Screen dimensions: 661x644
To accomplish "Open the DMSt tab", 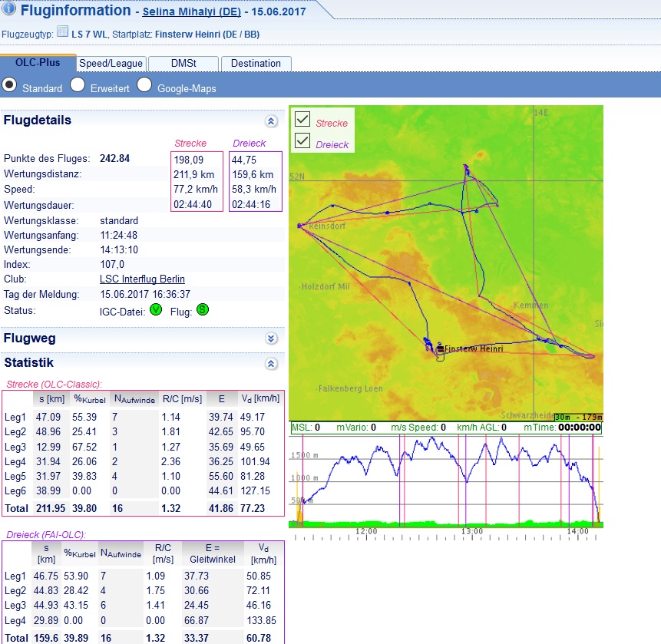I will click(x=182, y=64).
